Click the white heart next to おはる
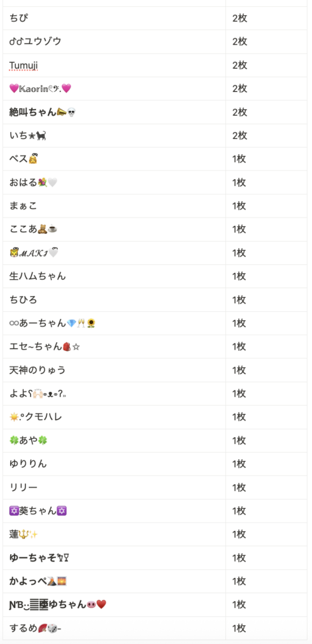The width and height of the screenshot is (312, 644). point(53,182)
